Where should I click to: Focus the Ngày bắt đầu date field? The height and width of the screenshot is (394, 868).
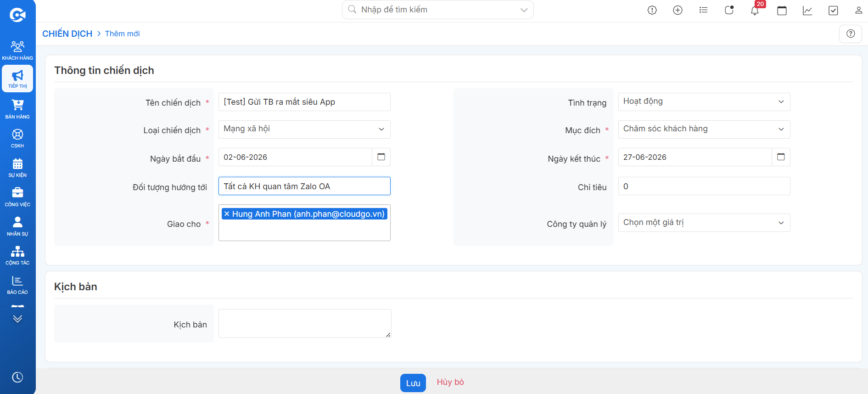click(295, 157)
